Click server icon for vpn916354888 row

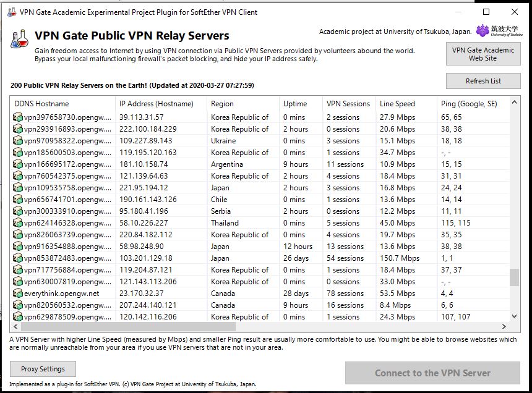[x=18, y=247]
